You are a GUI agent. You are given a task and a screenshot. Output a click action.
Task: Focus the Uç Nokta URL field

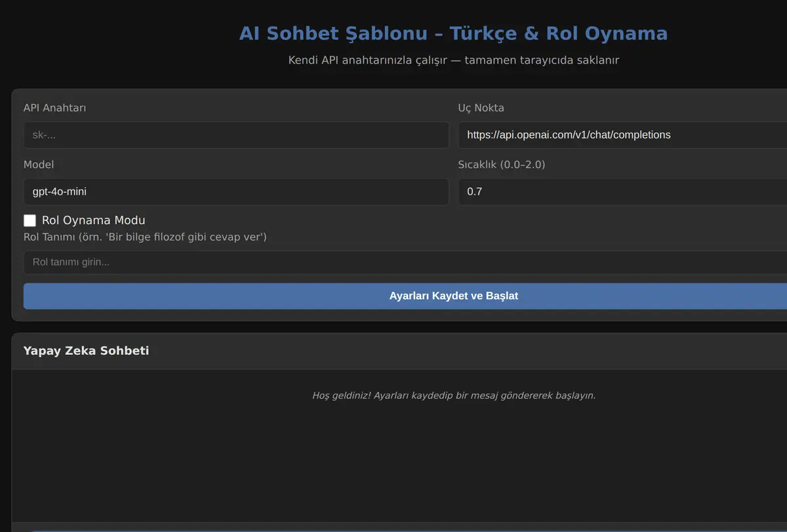point(622,134)
